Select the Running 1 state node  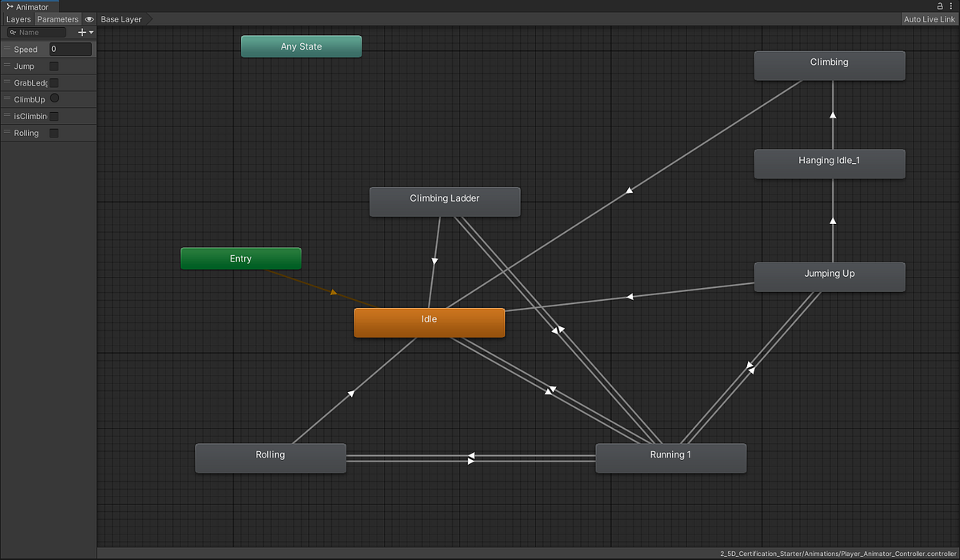(670, 457)
